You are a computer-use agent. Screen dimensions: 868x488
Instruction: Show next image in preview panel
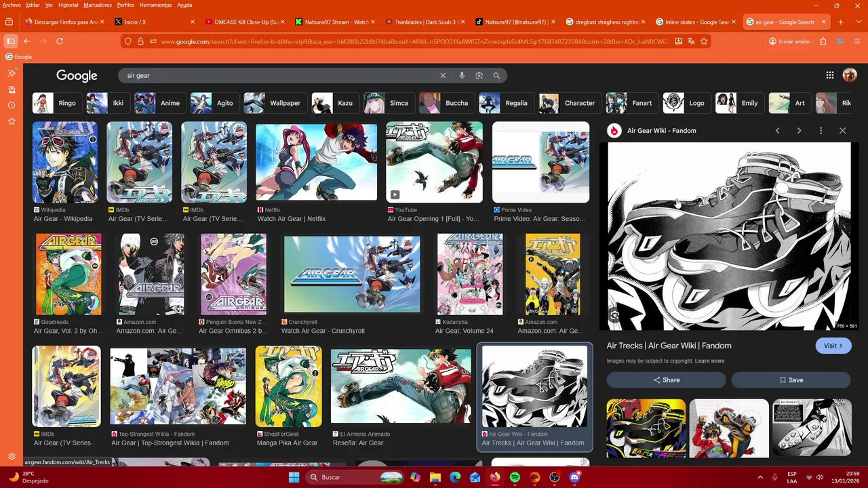click(x=800, y=130)
